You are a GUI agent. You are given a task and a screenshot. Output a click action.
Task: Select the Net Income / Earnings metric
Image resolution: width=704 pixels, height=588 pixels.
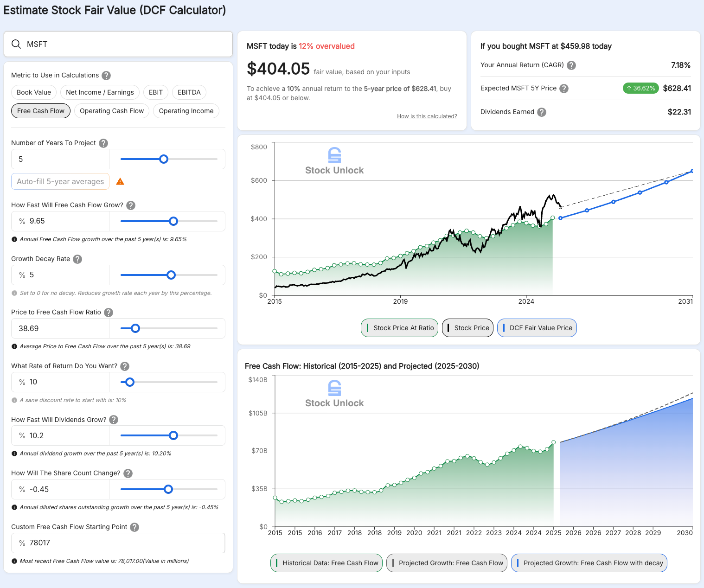coord(100,92)
